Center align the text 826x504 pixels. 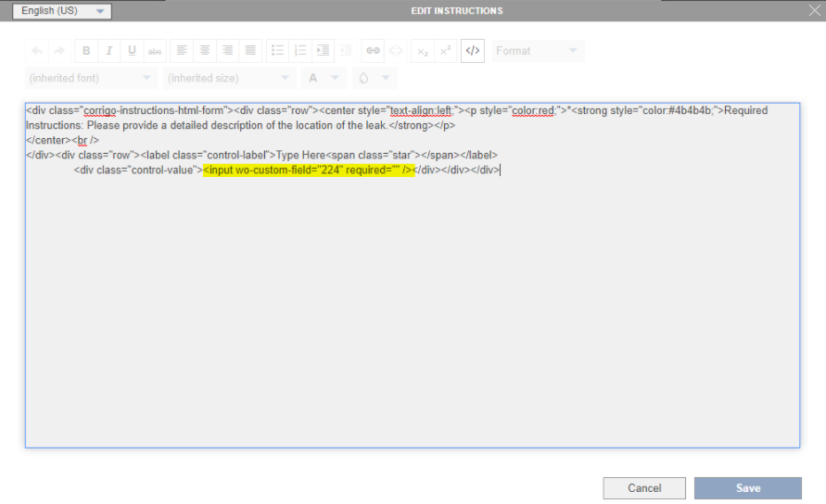tap(205, 51)
